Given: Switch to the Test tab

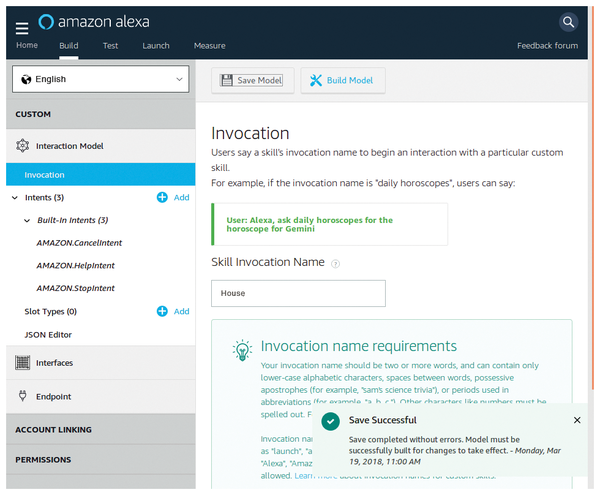Looking at the screenshot, I should coord(110,46).
